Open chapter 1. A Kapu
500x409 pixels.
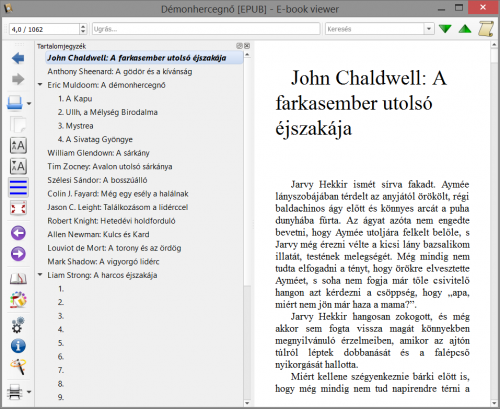pos(75,99)
